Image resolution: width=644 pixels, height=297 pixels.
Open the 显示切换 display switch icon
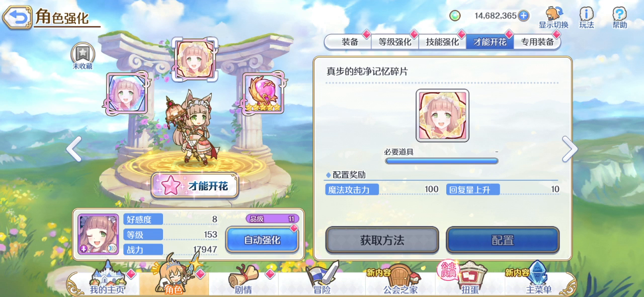point(553,14)
